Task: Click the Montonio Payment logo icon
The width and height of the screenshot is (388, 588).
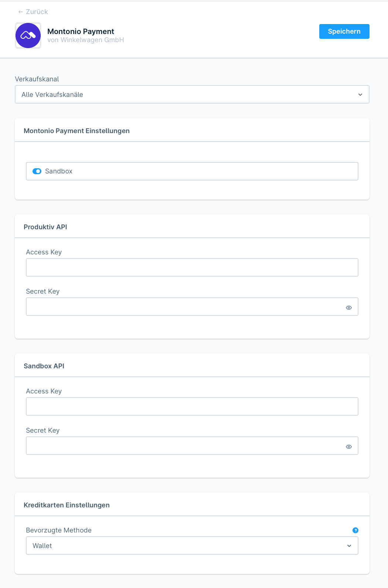Action: tap(28, 36)
